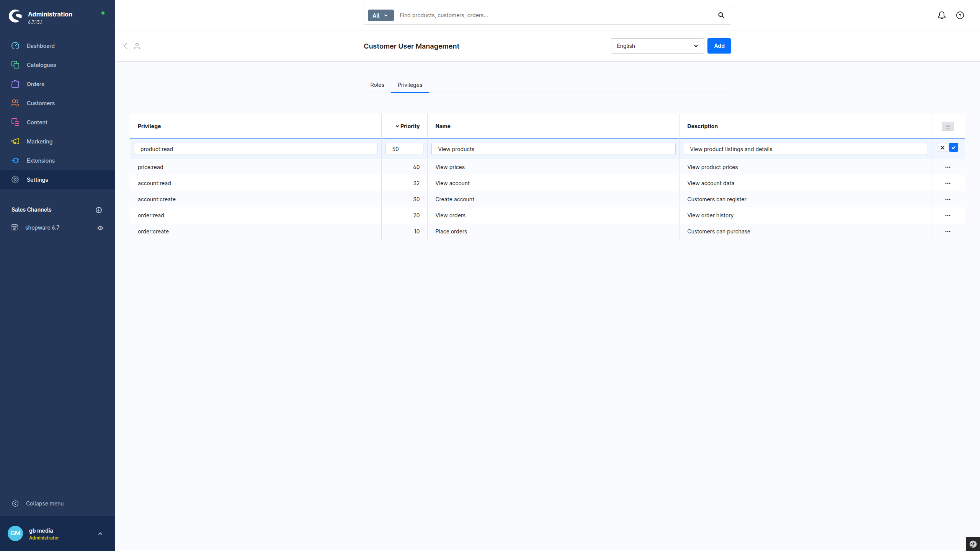Open actions menu for order:read row
This screenshot has height=551, width=980.
coord(948,215)
